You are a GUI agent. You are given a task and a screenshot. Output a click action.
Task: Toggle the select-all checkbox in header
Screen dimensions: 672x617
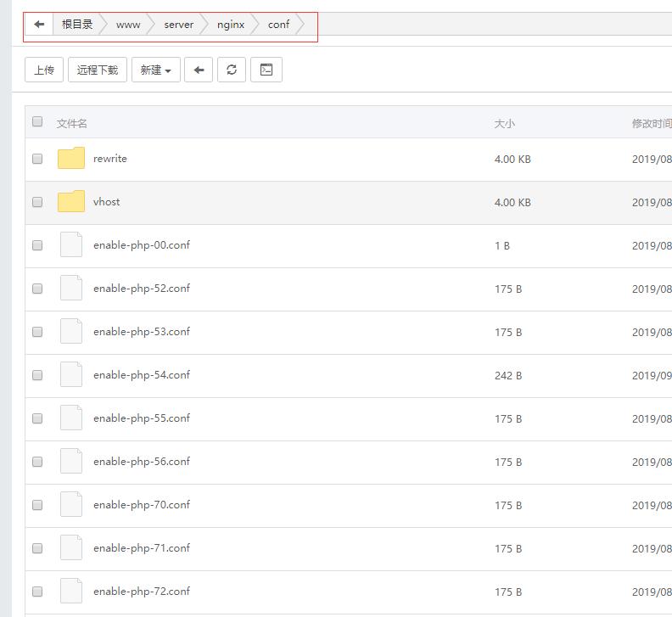[x=37, y=121]
